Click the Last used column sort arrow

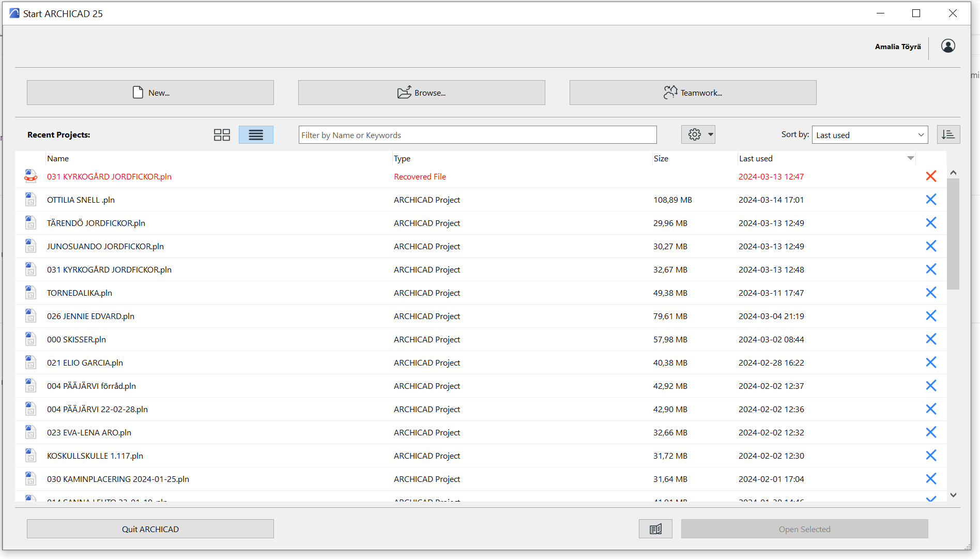pyautogui.click(x=910, y=158)
